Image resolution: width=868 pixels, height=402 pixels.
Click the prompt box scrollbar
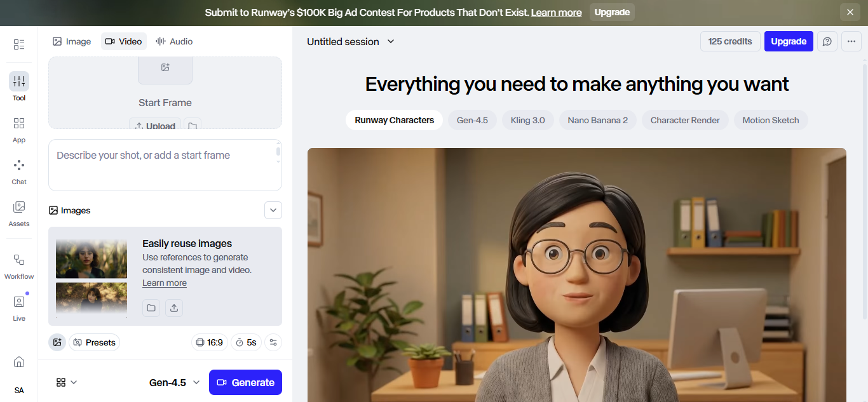pyautogui.click(x=278, y=153)
